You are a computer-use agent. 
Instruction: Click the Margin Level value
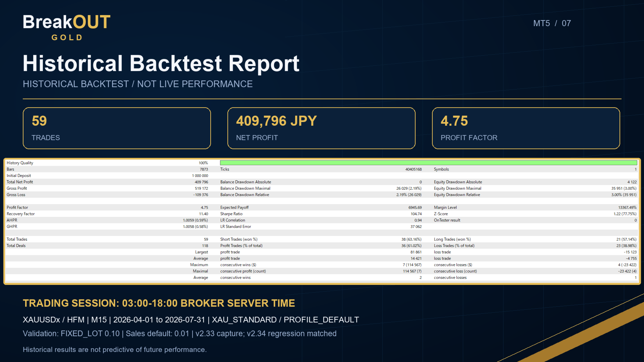click(x=627, y=207)
